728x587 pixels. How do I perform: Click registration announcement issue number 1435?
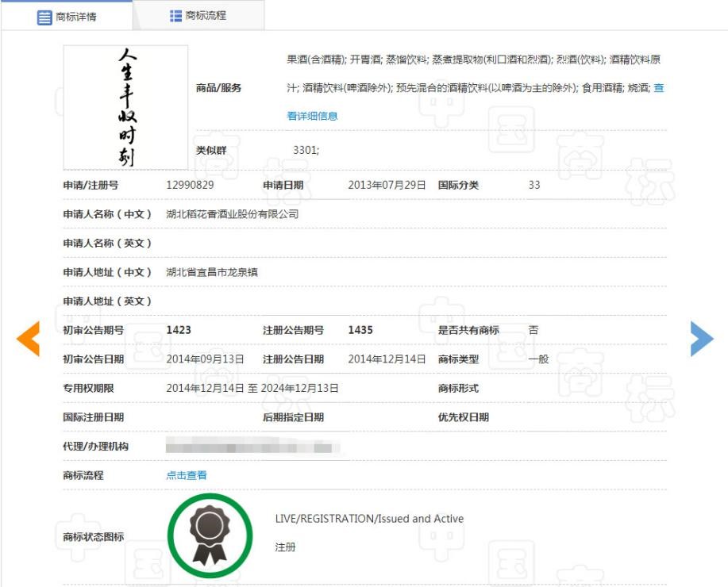point(360,330)
